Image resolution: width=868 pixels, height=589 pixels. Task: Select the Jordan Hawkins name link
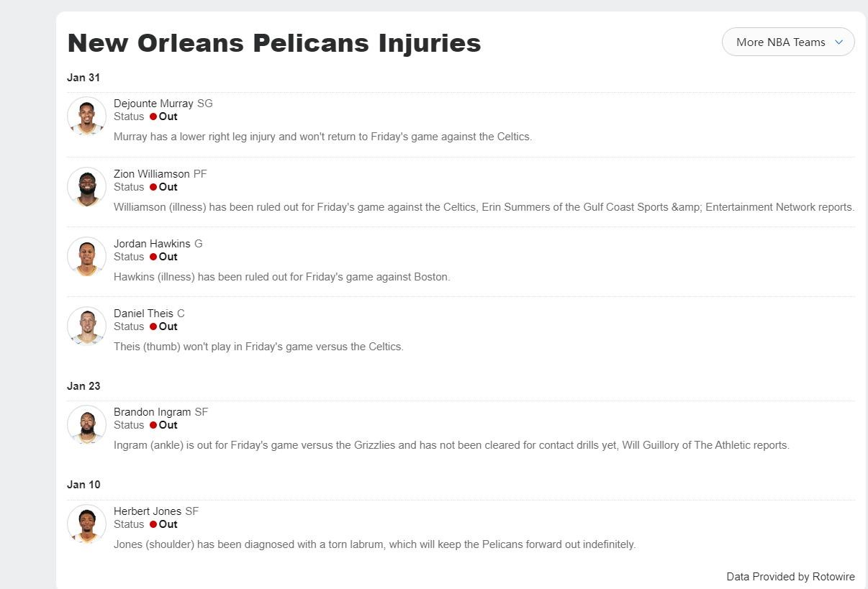click(152, 244)
